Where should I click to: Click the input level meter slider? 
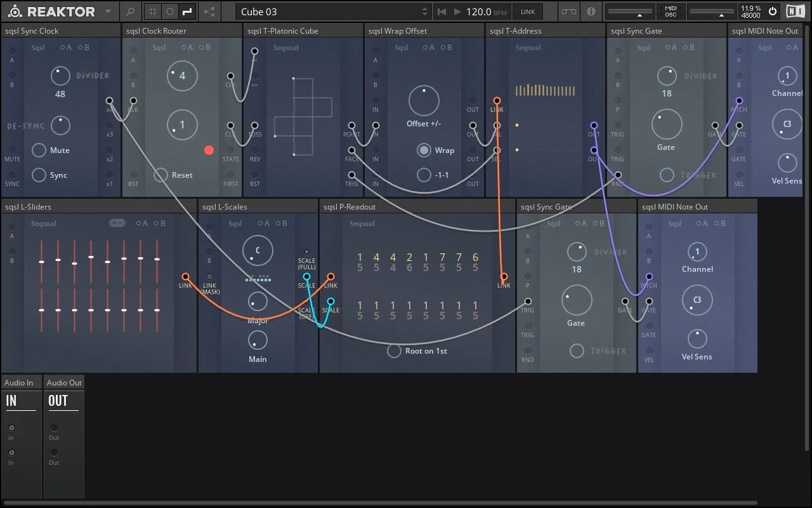[631, 11]
